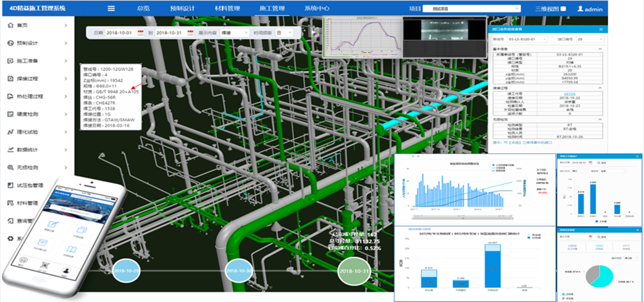Click the admin user icon
The image size is (644, 302).
click(580, 9)
